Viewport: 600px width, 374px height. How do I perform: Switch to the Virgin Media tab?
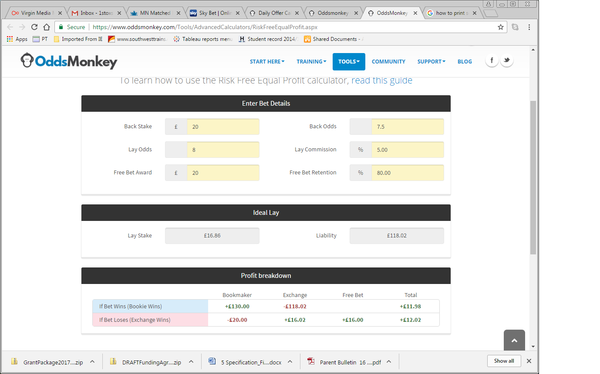click(35, 13)
